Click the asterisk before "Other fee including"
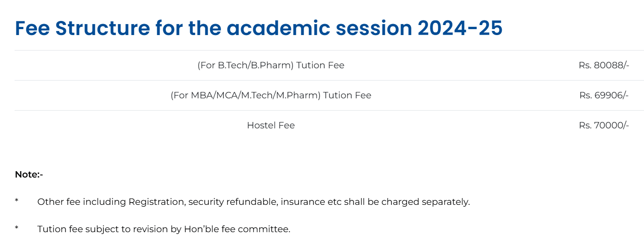Screen dimensions: 644x244 click(17, 201)
